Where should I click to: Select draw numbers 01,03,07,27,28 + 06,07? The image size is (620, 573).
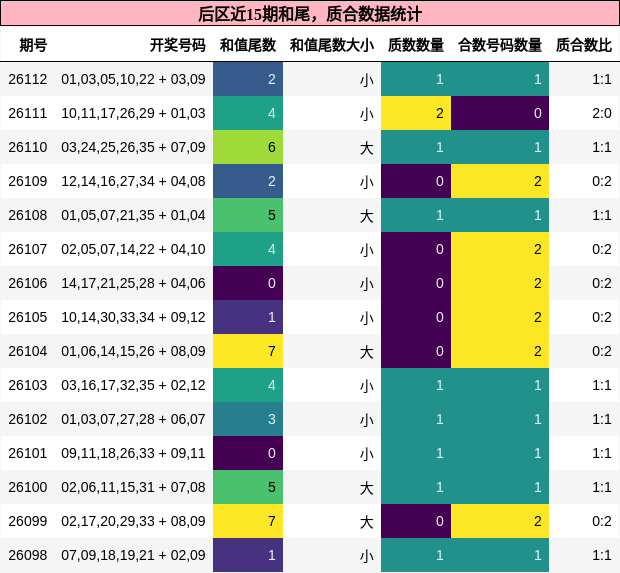pos(133,419)
